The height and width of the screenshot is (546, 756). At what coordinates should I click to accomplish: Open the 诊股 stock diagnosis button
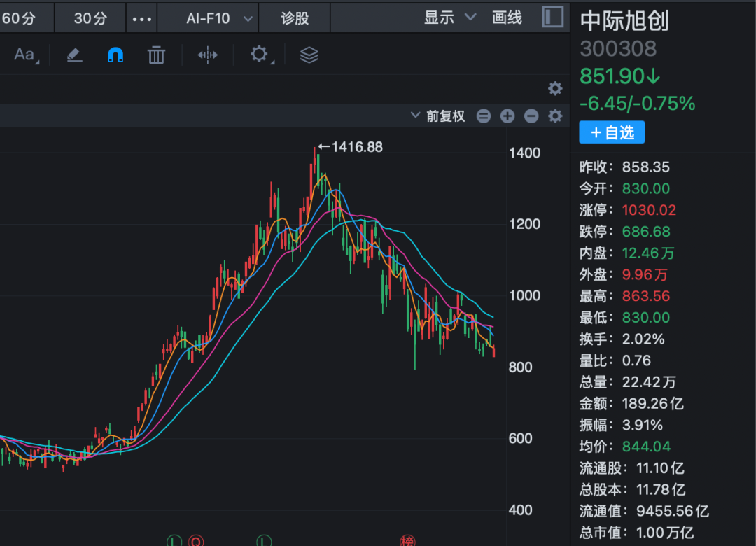coord(295,18)
